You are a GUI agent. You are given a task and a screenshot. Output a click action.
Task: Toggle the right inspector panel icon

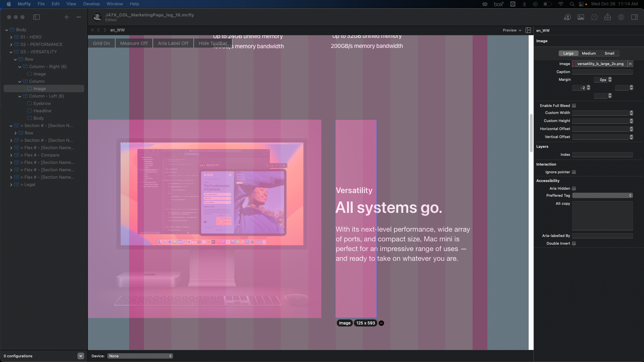pos(634,17)
